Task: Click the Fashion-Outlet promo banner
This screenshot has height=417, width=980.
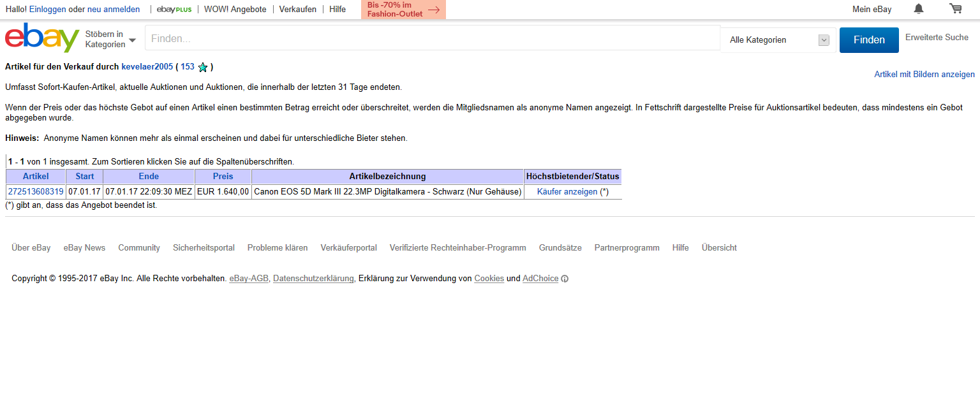Action: [403, 10]
